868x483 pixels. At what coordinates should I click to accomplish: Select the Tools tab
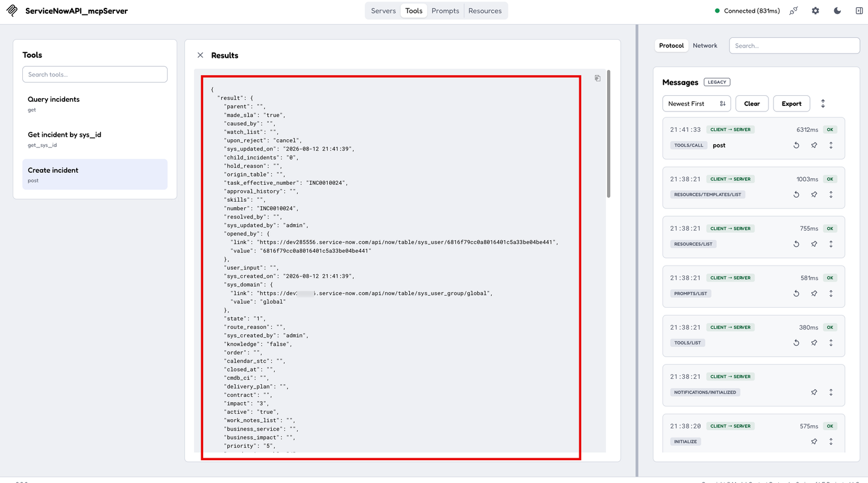(414, 11)
